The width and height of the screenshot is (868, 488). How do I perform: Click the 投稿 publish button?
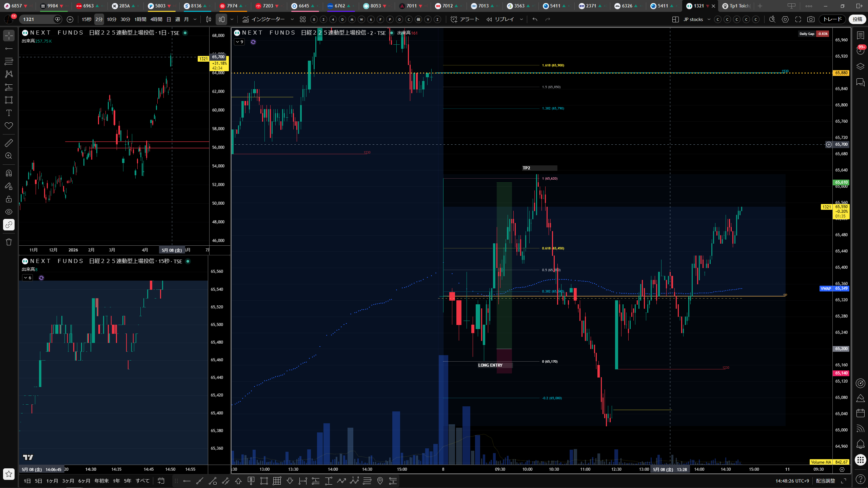pyautogui.click(x=857, y=19)
